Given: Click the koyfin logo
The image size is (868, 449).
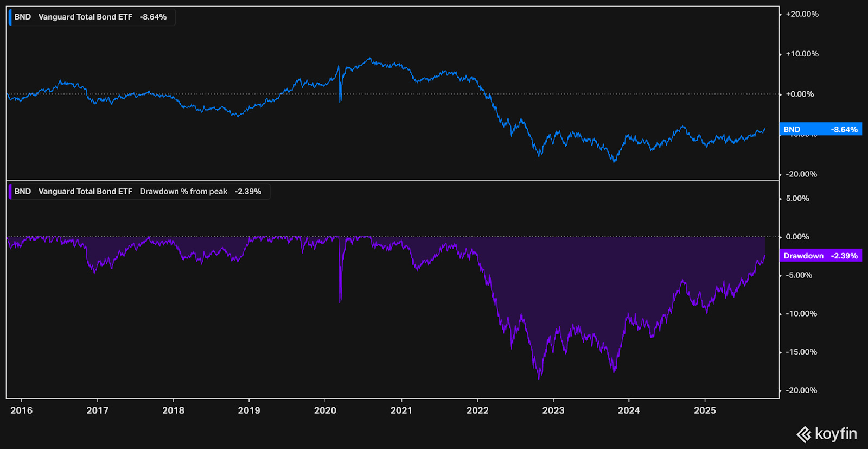Looking at the screenshot, I should [826, 434].
